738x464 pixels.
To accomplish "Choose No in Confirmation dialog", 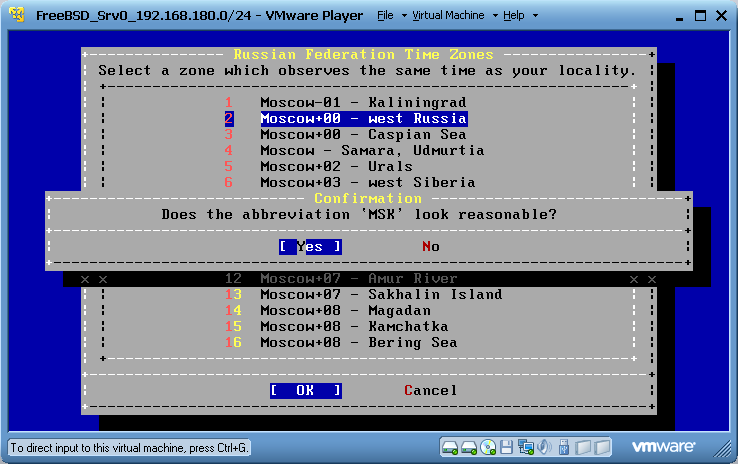I will tap(431, 247).
